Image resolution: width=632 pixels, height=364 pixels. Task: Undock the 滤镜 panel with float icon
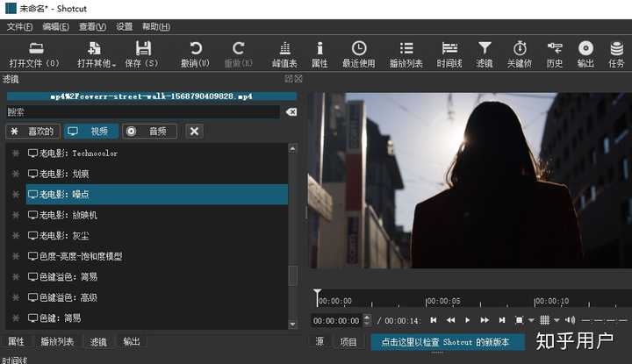[289, 79]
